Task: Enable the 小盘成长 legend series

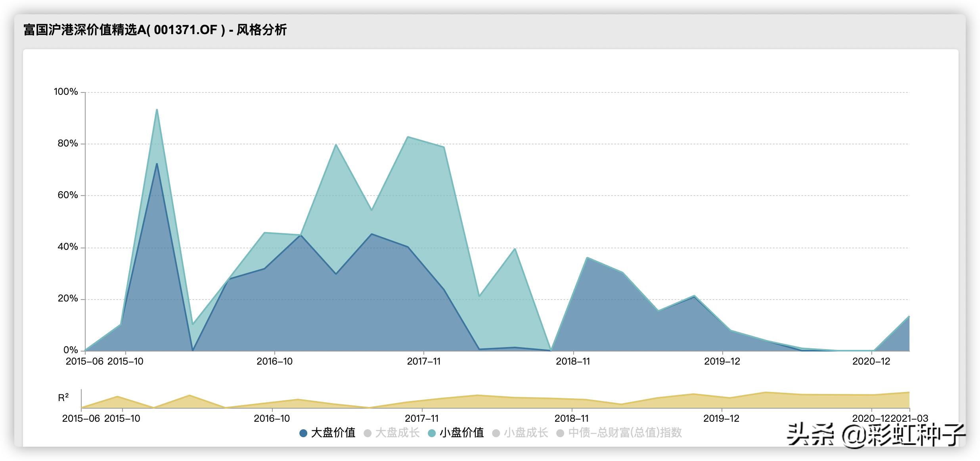Action: point(526,433)
